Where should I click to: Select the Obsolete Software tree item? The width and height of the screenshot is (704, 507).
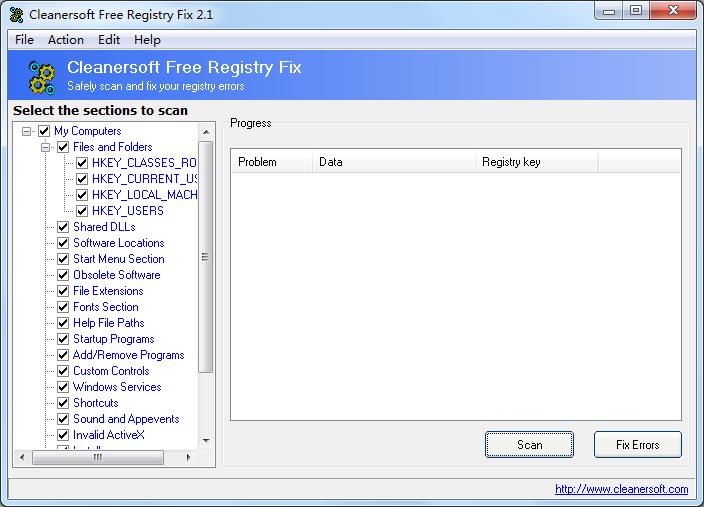point(117,275)
